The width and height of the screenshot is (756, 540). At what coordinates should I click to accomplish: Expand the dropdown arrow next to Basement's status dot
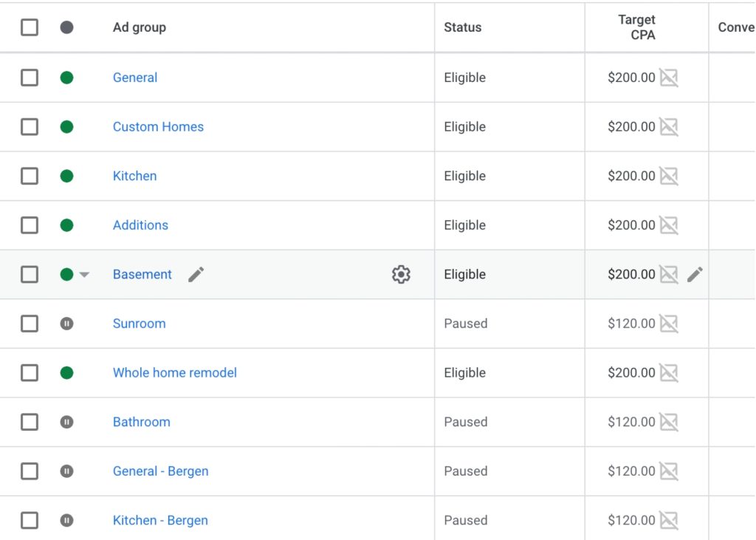point(83,274)
